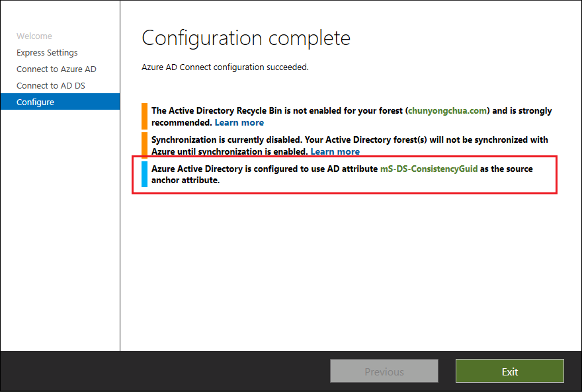582x392 pixels.
Task: Open Learn more about enabling synchronization
Action: point(335,151)
